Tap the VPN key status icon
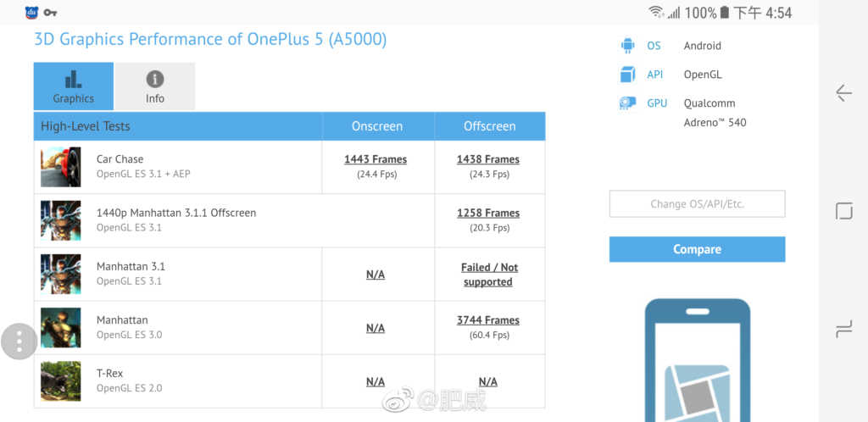The image size is (868, 422). 50,12
